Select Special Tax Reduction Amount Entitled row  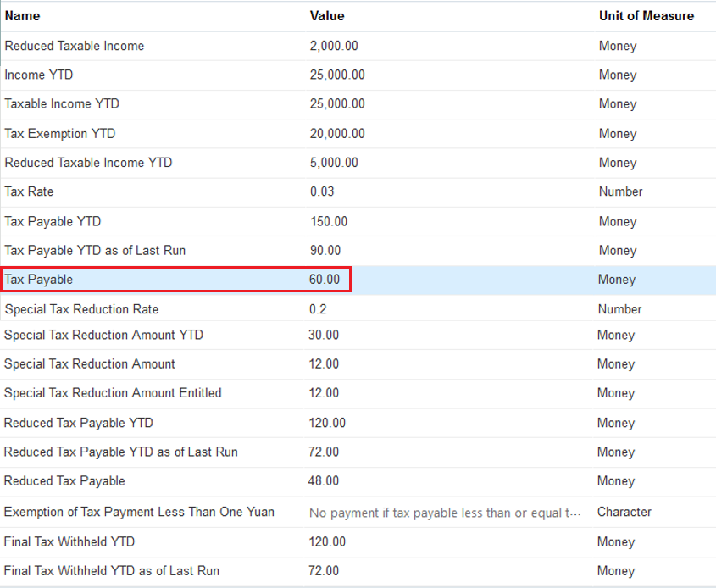pyautogui.click(x=113, y=393)
